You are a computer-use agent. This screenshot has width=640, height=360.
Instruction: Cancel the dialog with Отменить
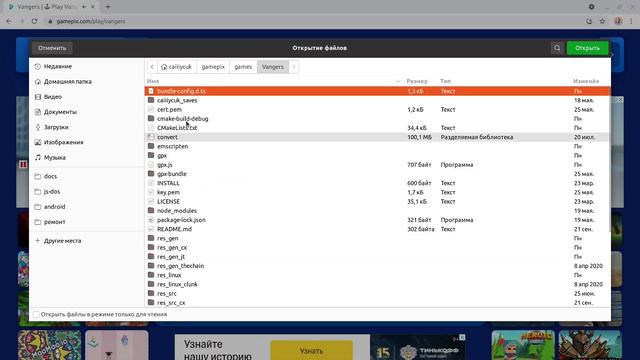pyautogui.click(x=52, y=48)
